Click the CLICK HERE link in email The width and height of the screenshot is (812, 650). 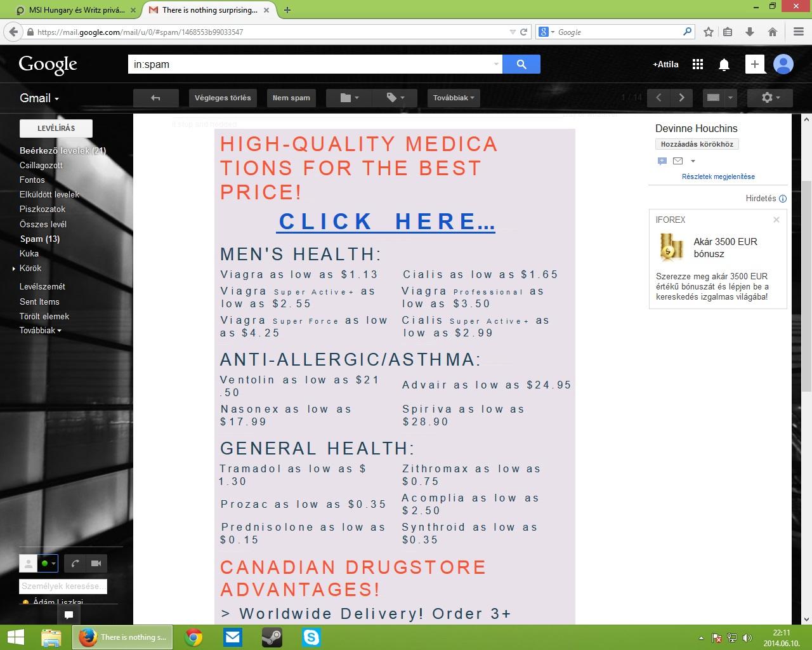click(387, 222)
